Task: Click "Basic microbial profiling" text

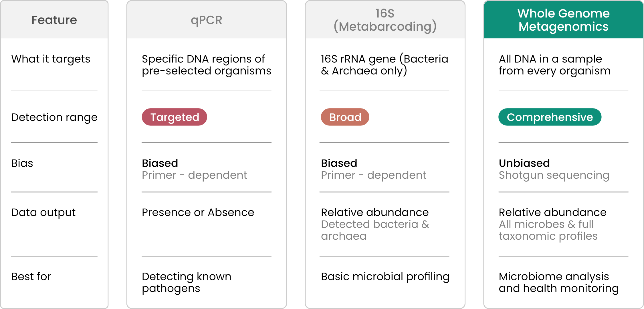Action: (385, 277)
